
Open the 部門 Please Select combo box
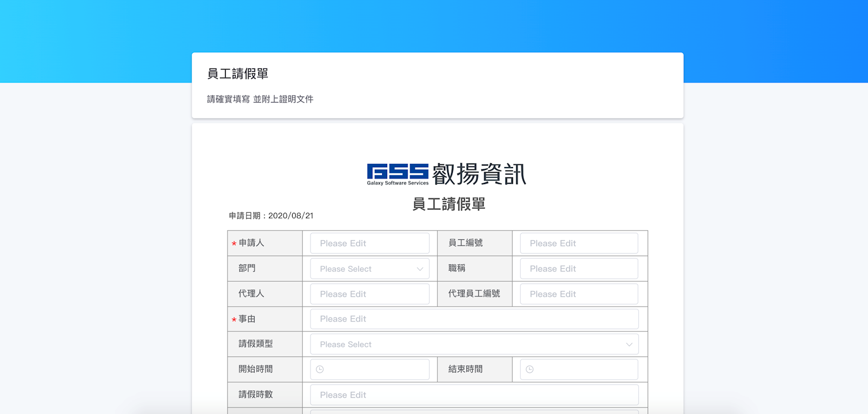pyautogui.click(x=369, y=269)
